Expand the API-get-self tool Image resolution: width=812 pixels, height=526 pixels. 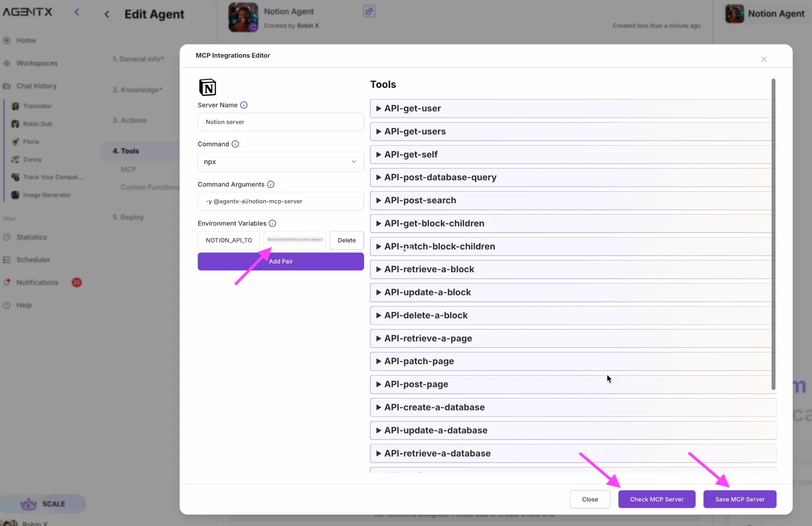coord(573,155)
